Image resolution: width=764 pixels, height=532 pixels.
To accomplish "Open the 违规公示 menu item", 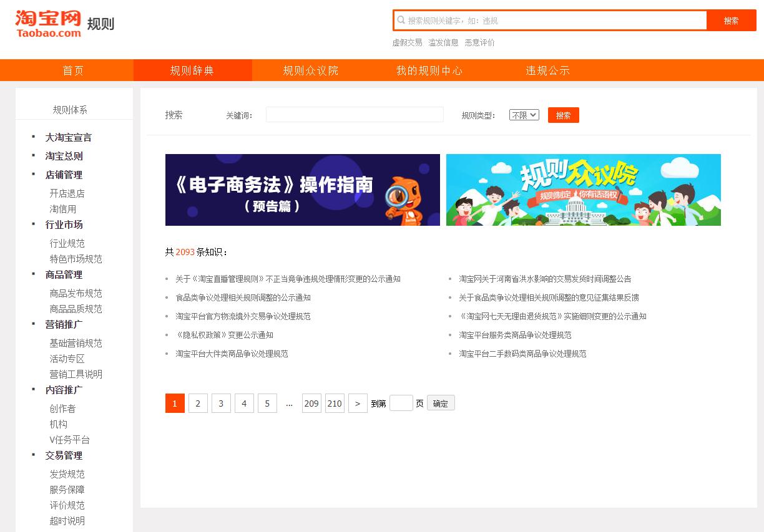I will click(548, 70).
